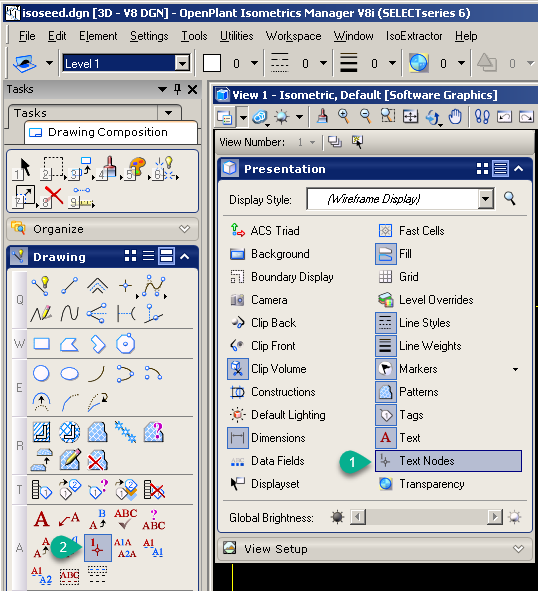Viewport: 538px width, 591px height.
Task: Click the Level Overrides item
Action: tap(426, 300)
